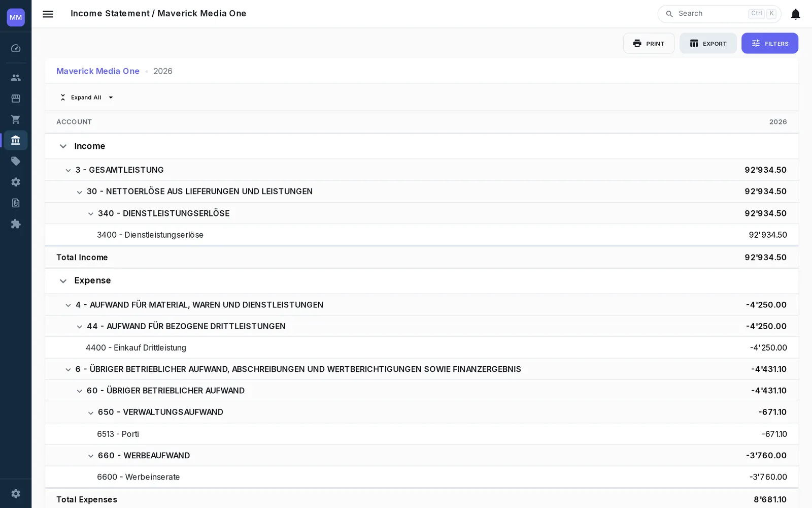Click the Maverick Media One link
The image size is (812, 508).
pyautogui.click(x=98, y=71)
